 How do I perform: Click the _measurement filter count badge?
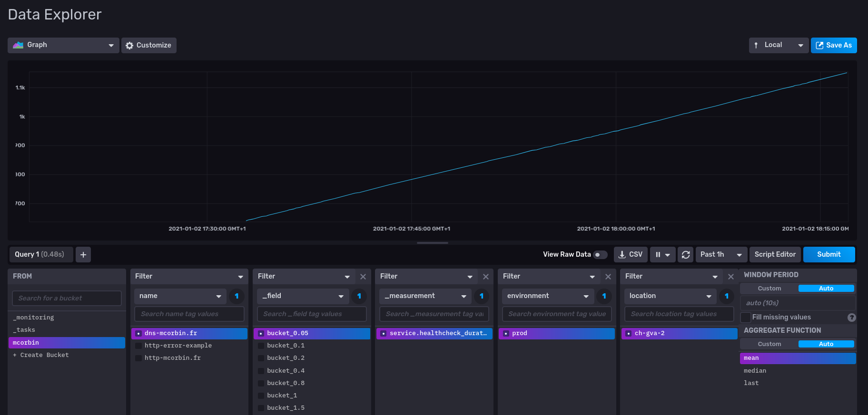pyautogui.click(x=482, y=296)
